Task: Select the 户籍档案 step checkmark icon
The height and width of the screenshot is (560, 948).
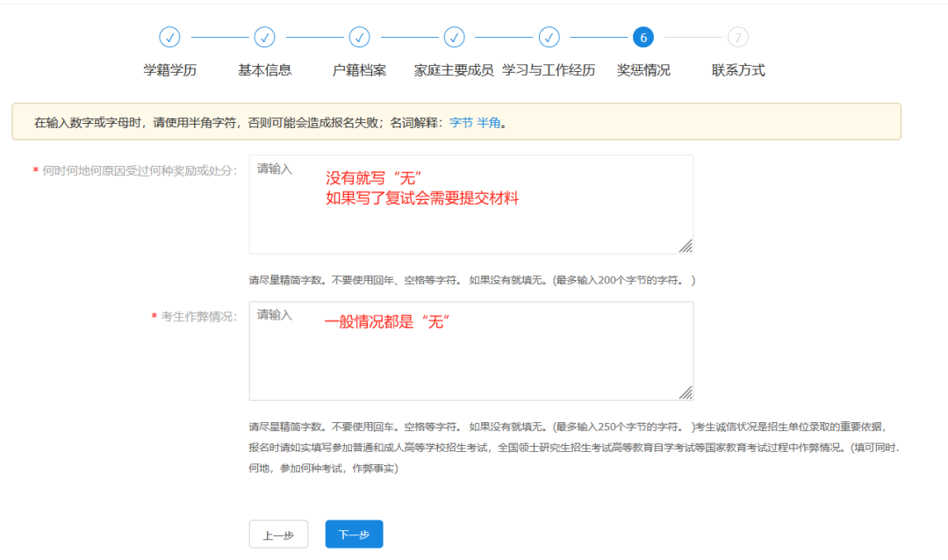Action: (359, 38)
